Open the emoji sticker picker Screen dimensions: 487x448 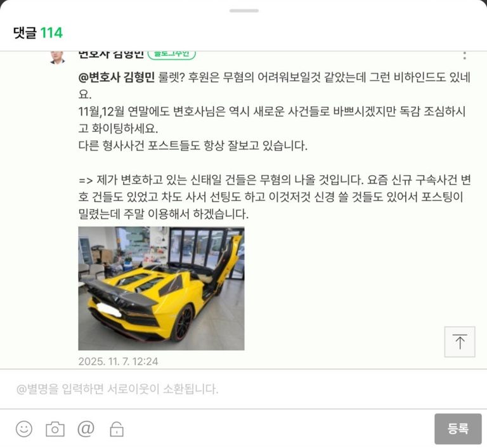point(24,429)
